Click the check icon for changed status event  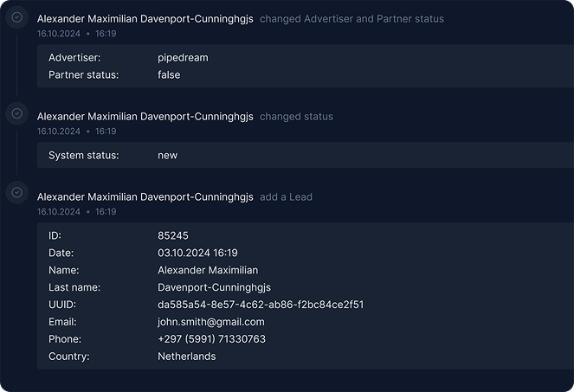[16, 113]
